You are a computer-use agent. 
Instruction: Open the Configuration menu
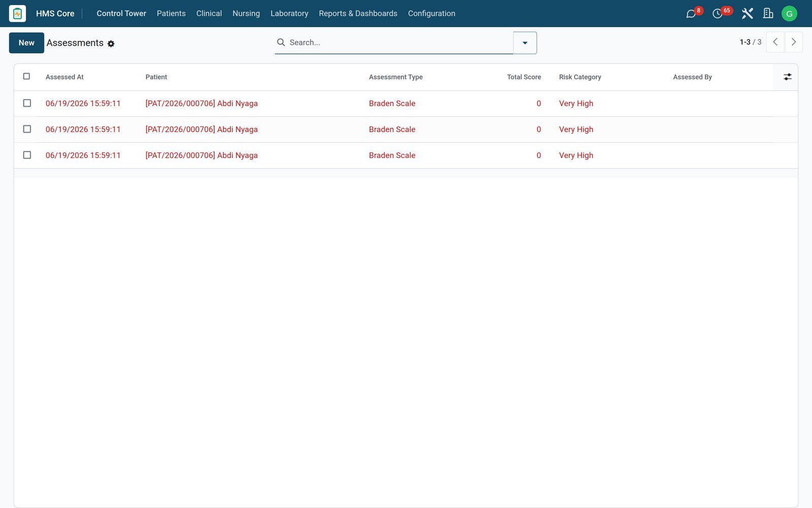pyautogui.click(x=431, y=14)
